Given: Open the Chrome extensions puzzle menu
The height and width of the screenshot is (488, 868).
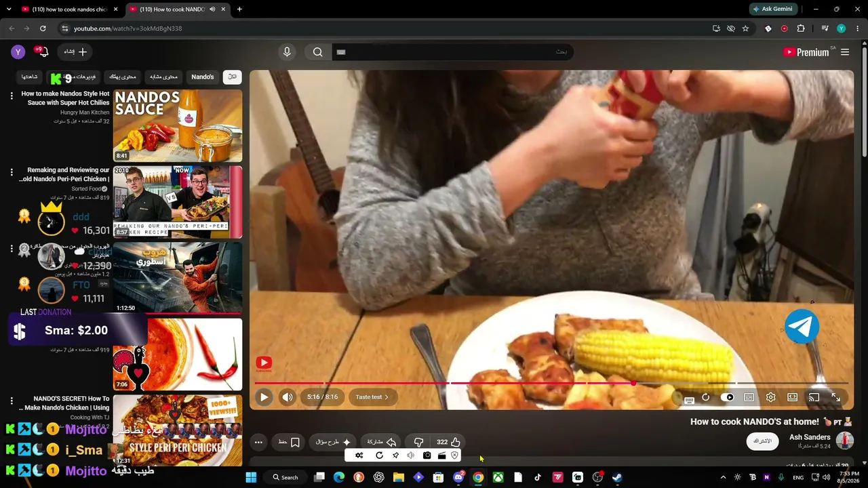Looking at the screenshot, I should [x=801, y=28].
